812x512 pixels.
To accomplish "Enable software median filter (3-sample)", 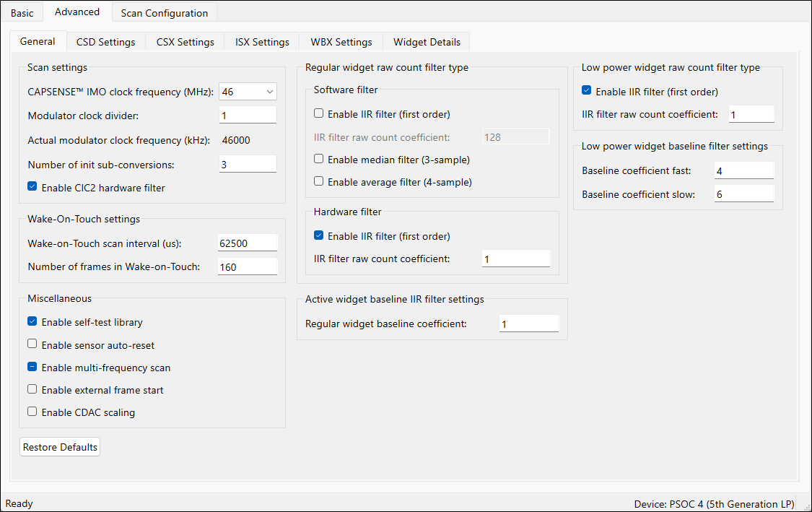I will [x=319, y=159].
